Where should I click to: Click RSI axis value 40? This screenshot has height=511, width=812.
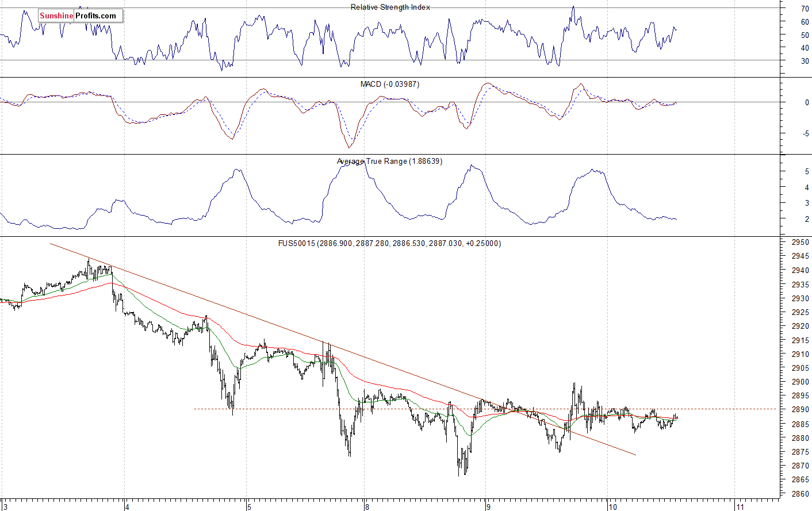(x=805, y=48)
